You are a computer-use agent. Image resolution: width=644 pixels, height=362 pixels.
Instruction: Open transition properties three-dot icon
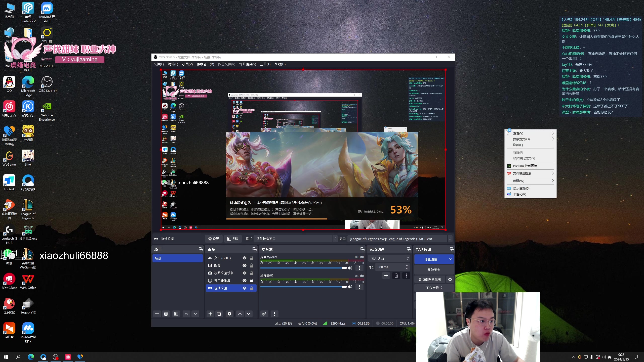[x=406, y=276]
